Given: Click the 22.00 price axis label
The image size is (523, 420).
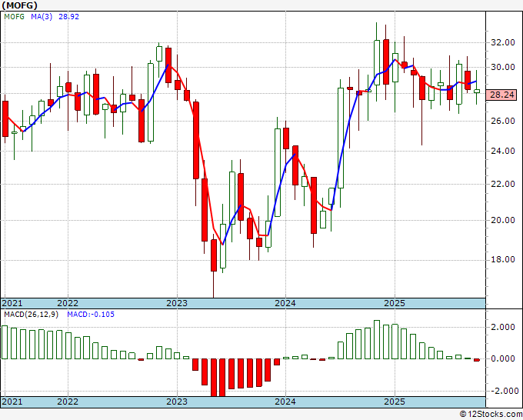Looking at the screenshot, I should (502, 184).
